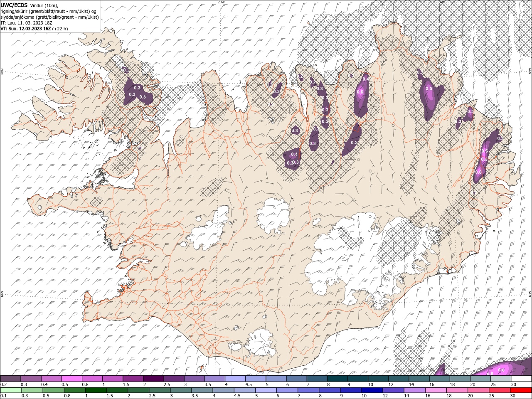The height and width of the screenshot is (399, 532).
Task: Choose lower legend swatch labeled 4
Action: click(223, 390)
